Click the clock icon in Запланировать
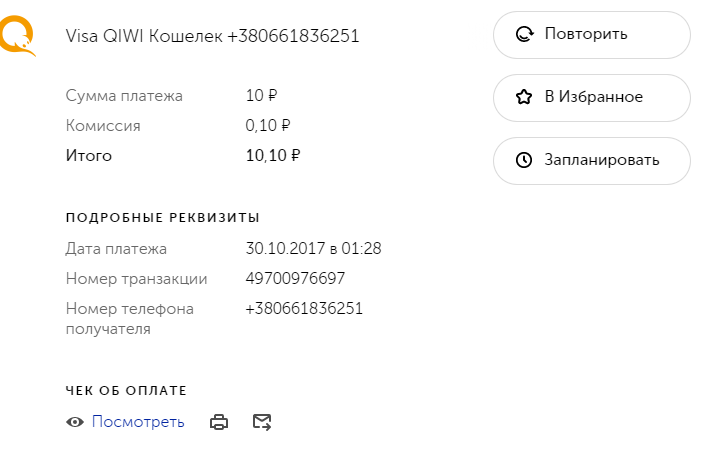Image resolution: width=707 pixels, height=451 pixels. pos(523,161)
